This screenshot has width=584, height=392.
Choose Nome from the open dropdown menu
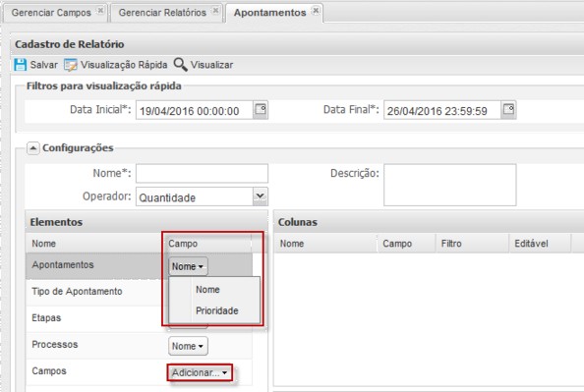(x=207, y=290)
